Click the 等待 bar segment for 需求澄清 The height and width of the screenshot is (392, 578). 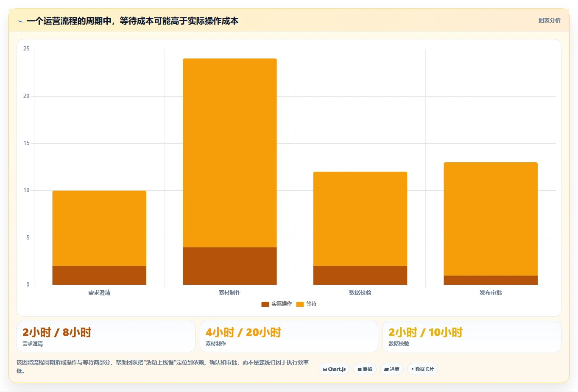click(99, 228)
